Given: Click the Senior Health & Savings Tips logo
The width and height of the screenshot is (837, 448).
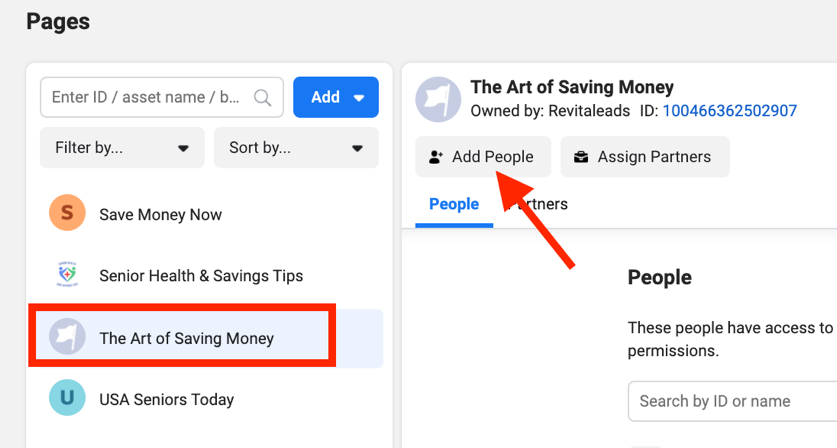Looking at the screenshot, I should pos(67,274).
